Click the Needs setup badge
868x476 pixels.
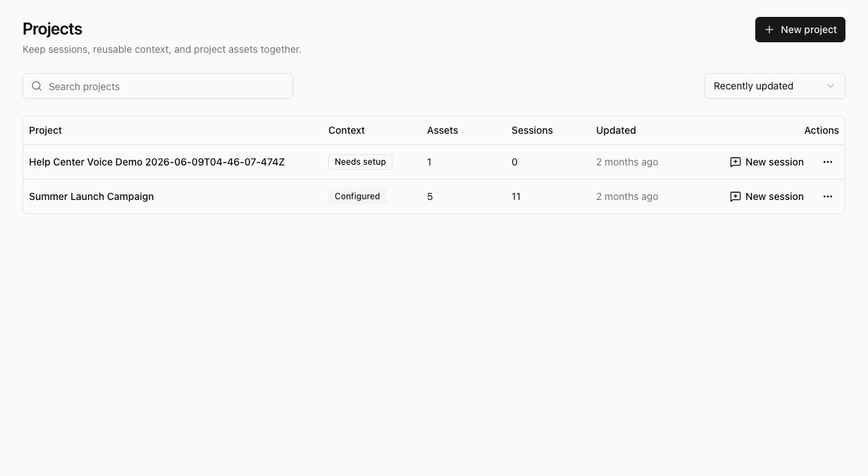360,162
